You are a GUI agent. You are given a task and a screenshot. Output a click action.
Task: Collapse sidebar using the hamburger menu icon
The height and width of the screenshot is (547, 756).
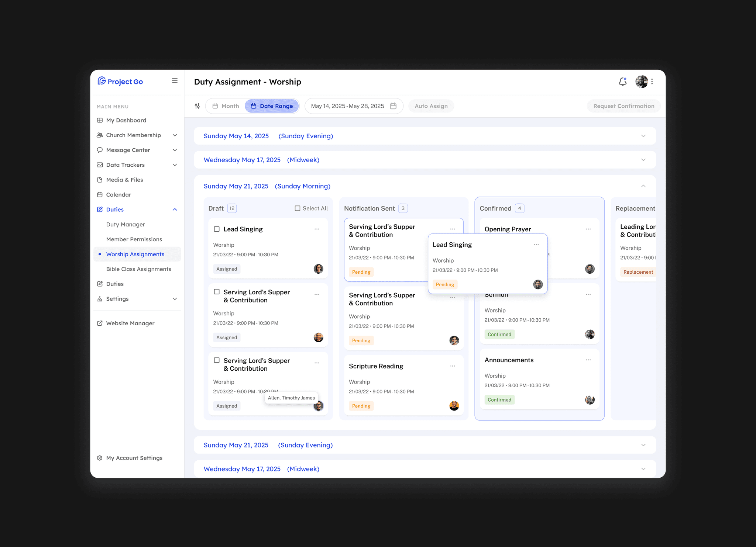click(x=175, y=81)
